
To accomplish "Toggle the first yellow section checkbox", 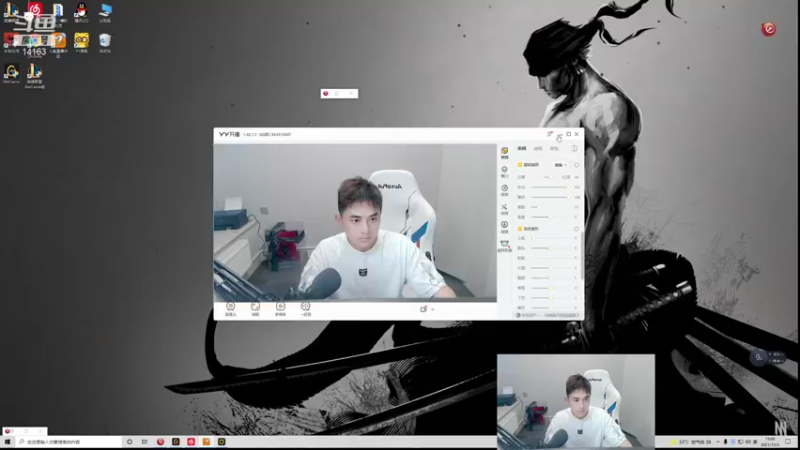I will coord(520,165).
